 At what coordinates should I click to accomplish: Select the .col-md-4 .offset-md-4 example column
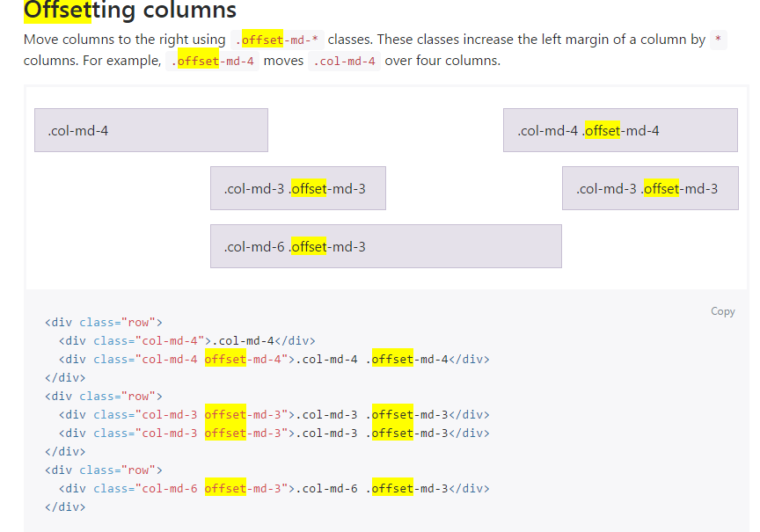[x=619, y=129]
